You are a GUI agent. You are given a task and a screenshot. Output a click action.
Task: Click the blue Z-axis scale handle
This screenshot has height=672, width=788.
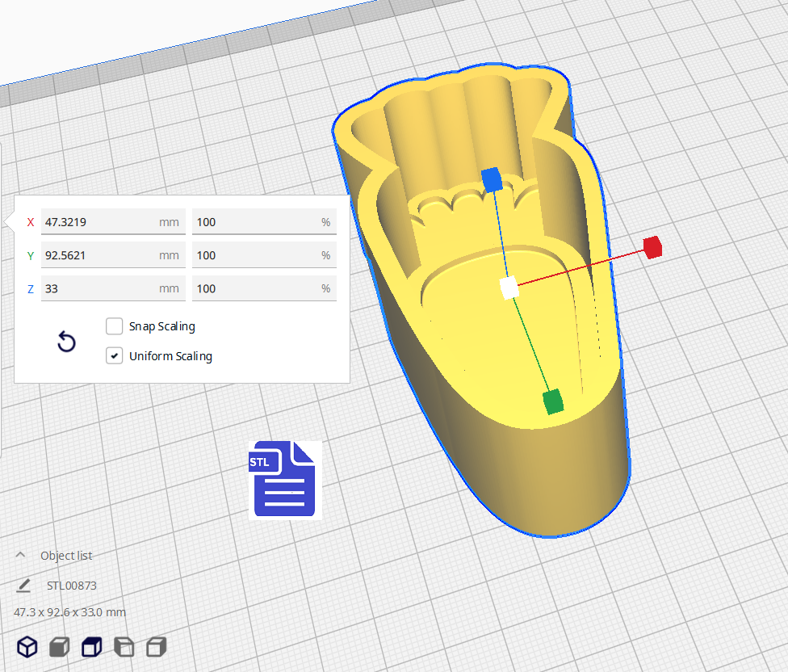coord(492,179)
